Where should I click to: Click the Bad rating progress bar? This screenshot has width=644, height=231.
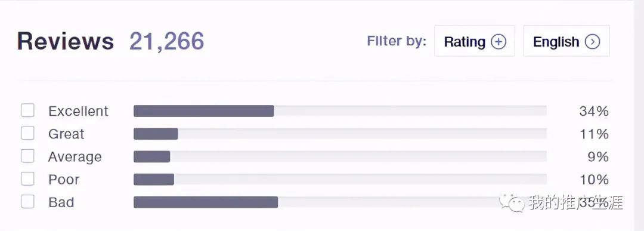pyautogui.click(x=340, y=202)
